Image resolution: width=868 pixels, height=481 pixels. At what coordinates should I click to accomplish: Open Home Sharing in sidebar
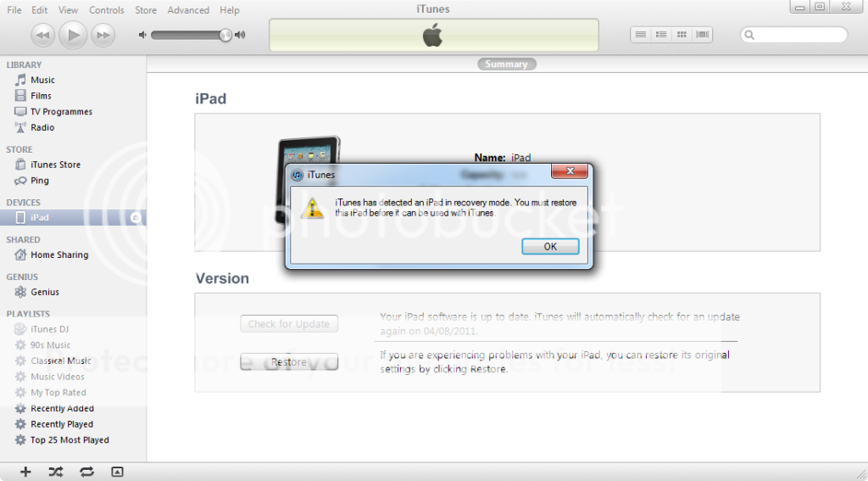pyautogui.click(x=59, y=254)
